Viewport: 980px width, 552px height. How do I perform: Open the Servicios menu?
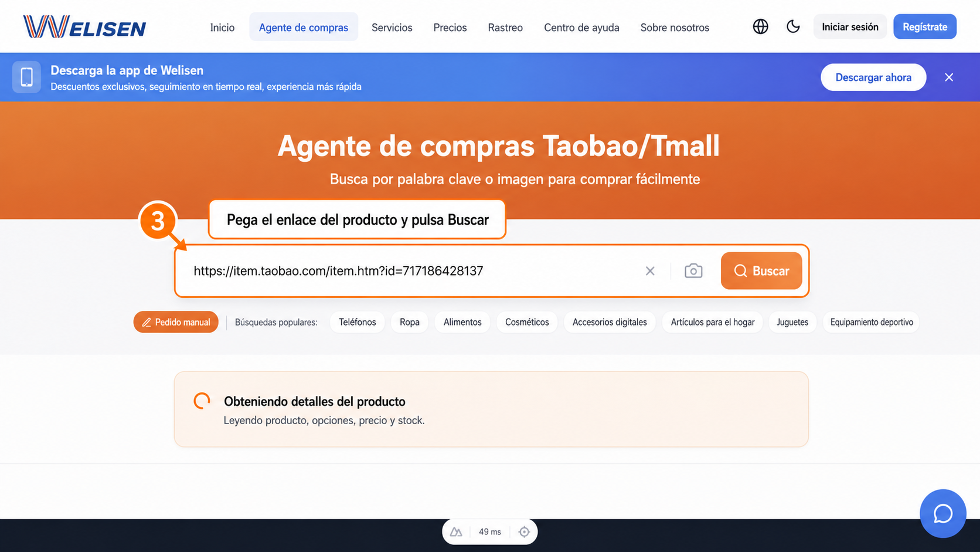[x=392, y=28]
